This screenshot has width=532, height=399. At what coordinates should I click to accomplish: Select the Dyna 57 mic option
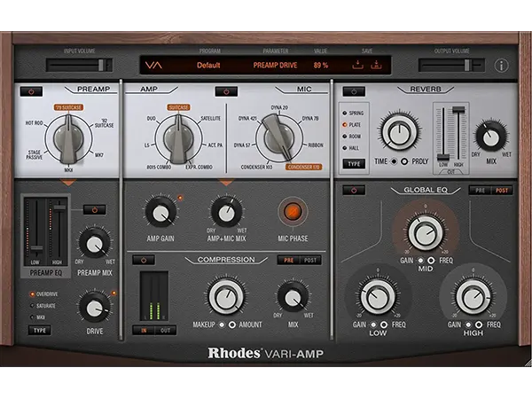[242, 145]
